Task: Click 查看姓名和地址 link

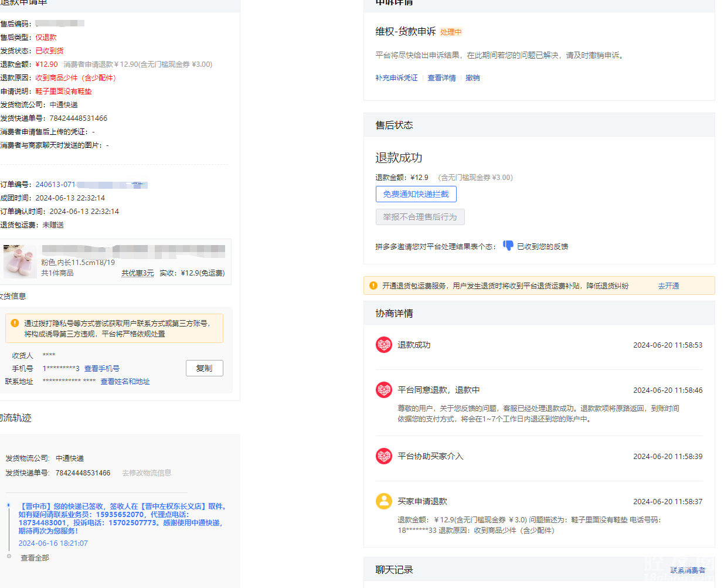Action: (125, 382)
